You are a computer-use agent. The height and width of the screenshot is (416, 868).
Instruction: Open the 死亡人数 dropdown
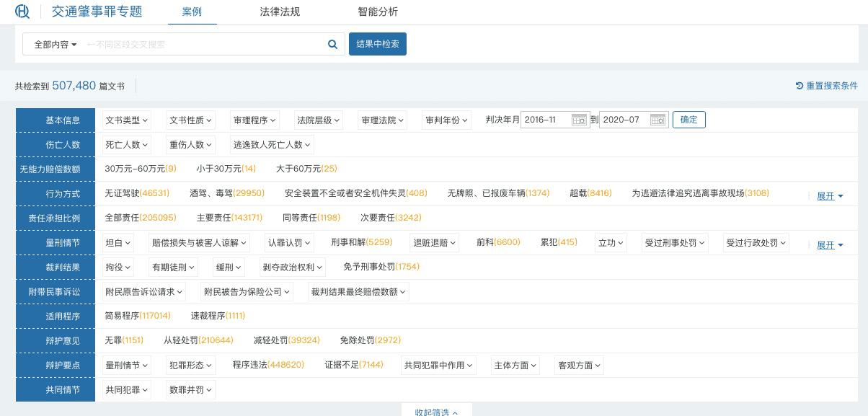[126, 145]
